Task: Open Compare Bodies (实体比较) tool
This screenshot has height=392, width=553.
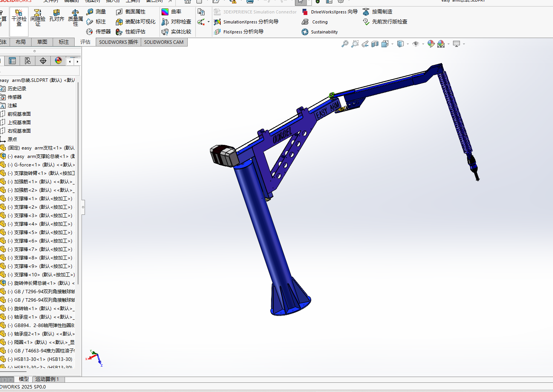Action: point(177,32)
